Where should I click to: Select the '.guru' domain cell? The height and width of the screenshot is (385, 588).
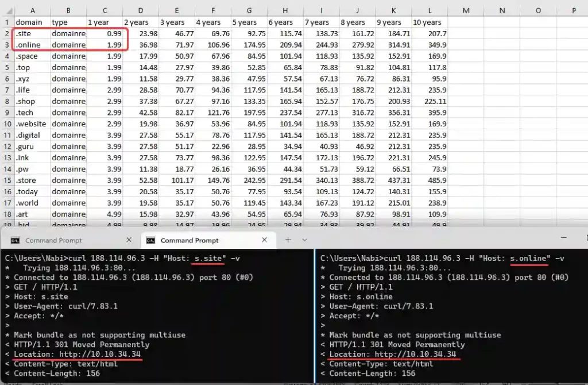(x=32, y=147)
